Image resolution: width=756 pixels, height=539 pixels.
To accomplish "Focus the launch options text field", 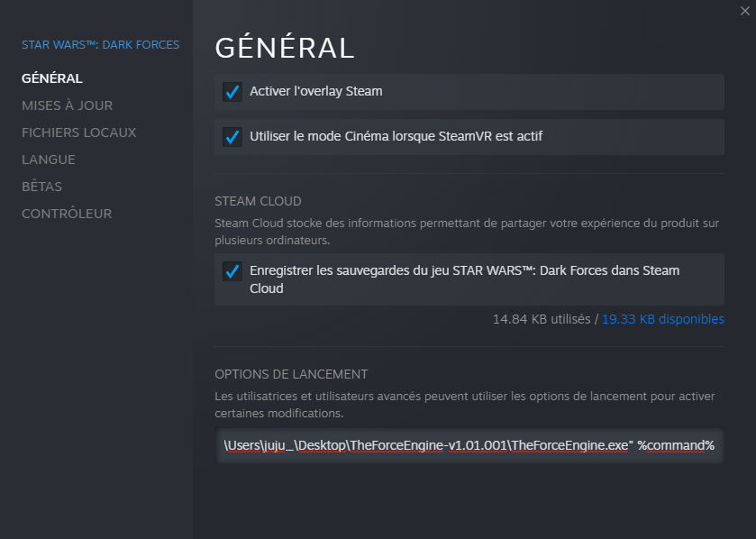I will (x=469, y=445).
